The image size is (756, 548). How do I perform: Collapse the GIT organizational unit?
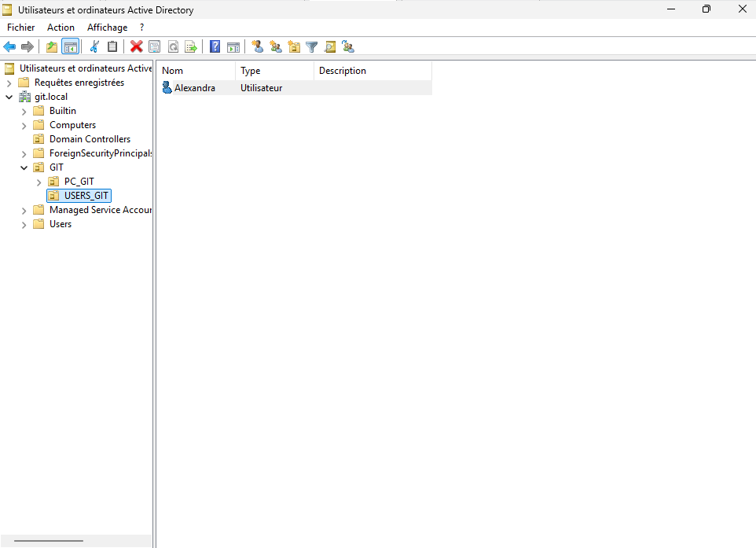[24, 168]
